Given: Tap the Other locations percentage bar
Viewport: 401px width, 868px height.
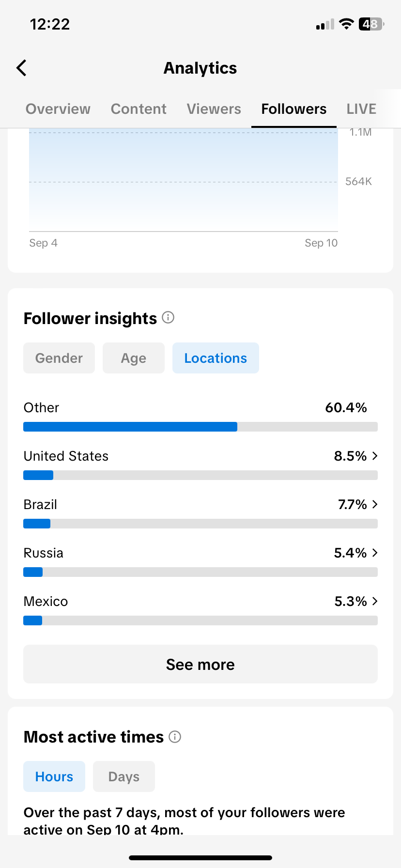Looking at the screenshot, I should tap(200, 427).
